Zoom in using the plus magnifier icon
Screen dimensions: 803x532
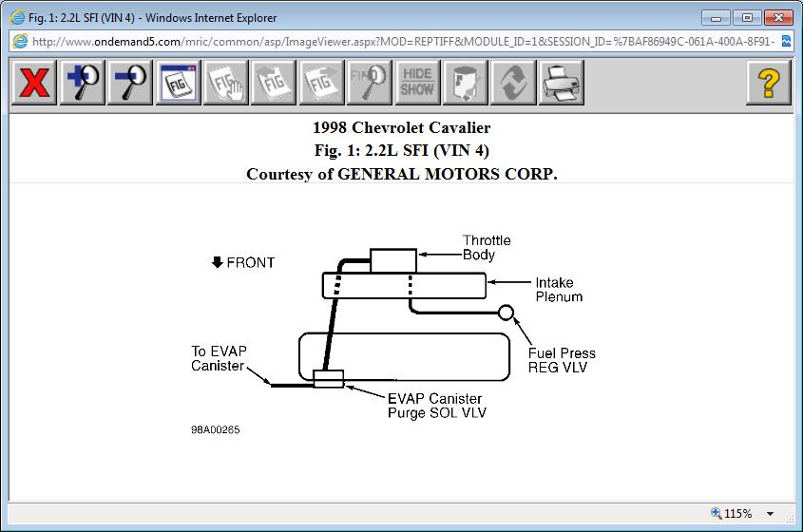(82, 83)
